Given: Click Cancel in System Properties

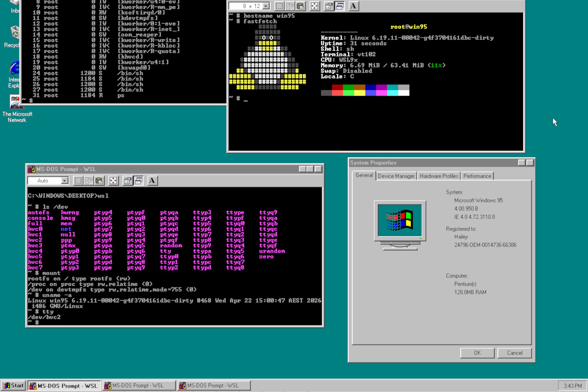Looking at the screenshot, I should click(514, 353).
